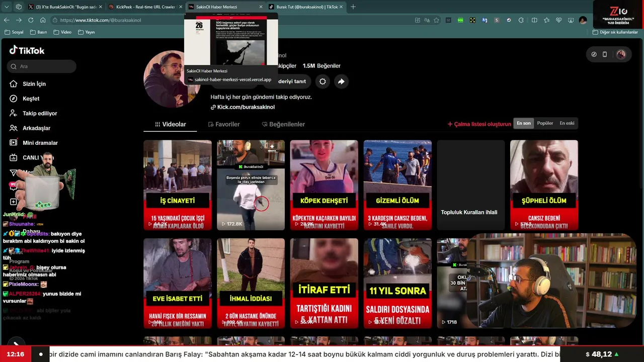The image size is (644, 362).
Task: Close the SakinOl Haber Merkezi browser tab
Action: coord(261,7)
